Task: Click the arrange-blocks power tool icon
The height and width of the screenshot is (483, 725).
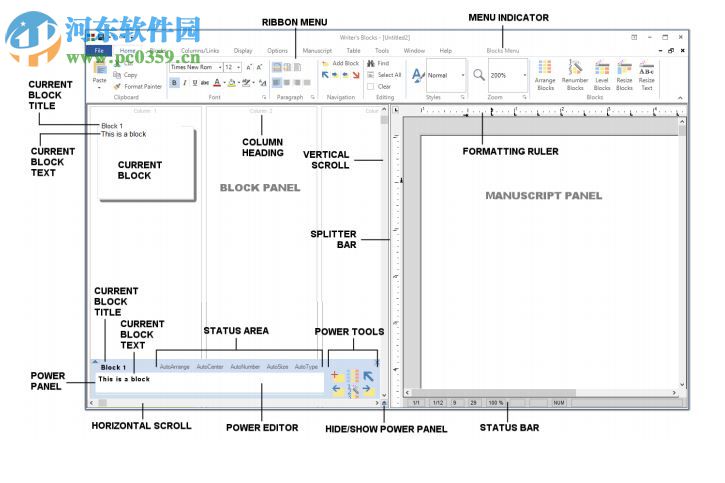Action: pyautogui.click(x=353, y=376)
